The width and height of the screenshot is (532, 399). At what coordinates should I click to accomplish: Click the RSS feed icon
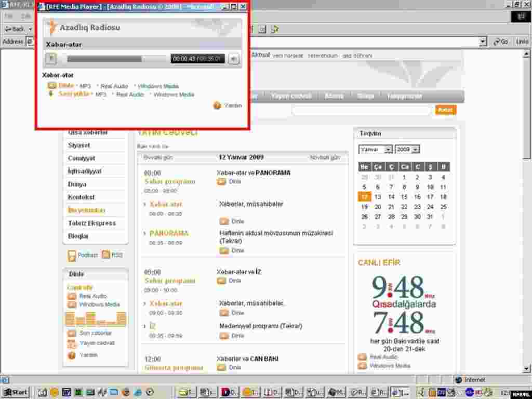[106, 255]
